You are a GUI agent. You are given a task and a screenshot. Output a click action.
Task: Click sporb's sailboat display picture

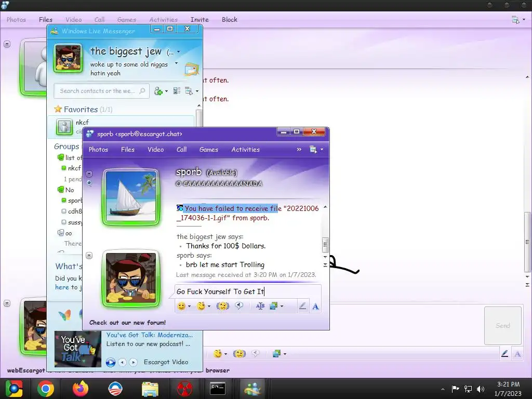(x=131, y=196)
